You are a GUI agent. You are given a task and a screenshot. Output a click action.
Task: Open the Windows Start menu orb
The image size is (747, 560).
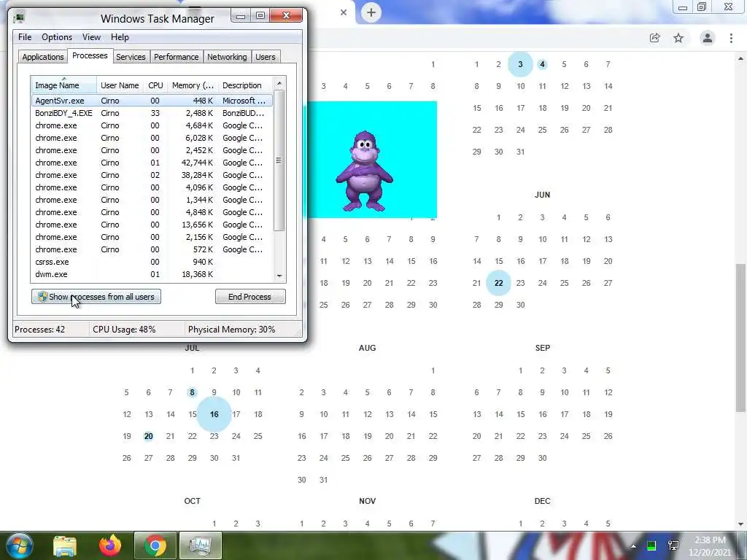[x=20, y=545]
